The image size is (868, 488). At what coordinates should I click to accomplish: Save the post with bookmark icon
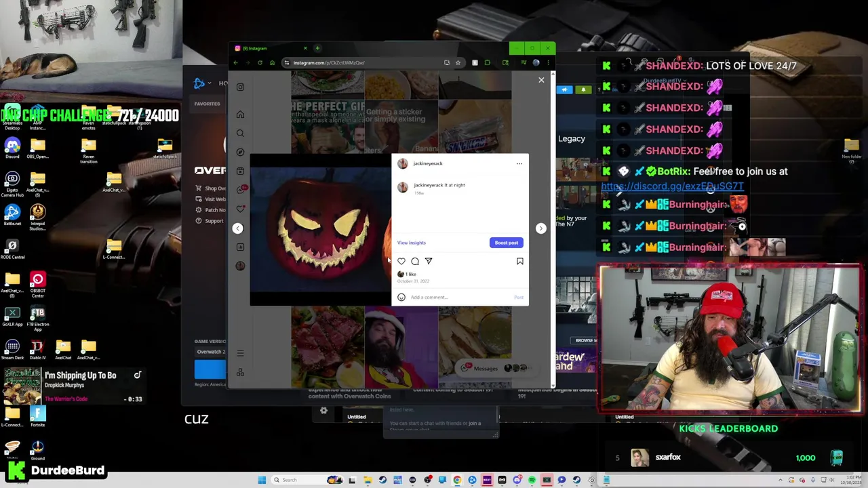520,261
